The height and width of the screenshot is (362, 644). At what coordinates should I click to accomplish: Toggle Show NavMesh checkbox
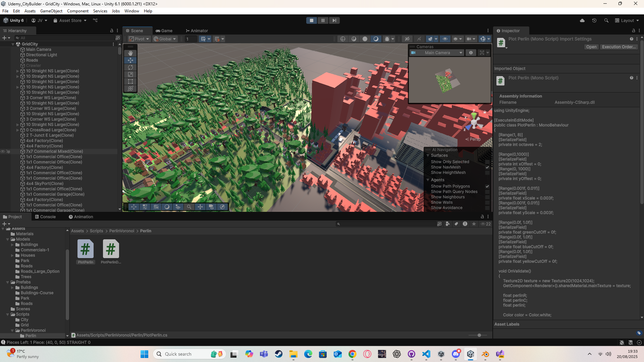[x=487, y=167]
